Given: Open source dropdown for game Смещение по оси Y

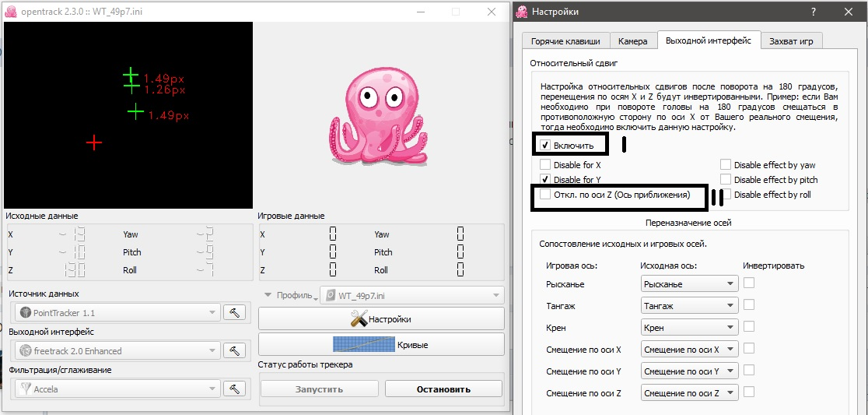Looking at the screenshot, I should point(689,371).
